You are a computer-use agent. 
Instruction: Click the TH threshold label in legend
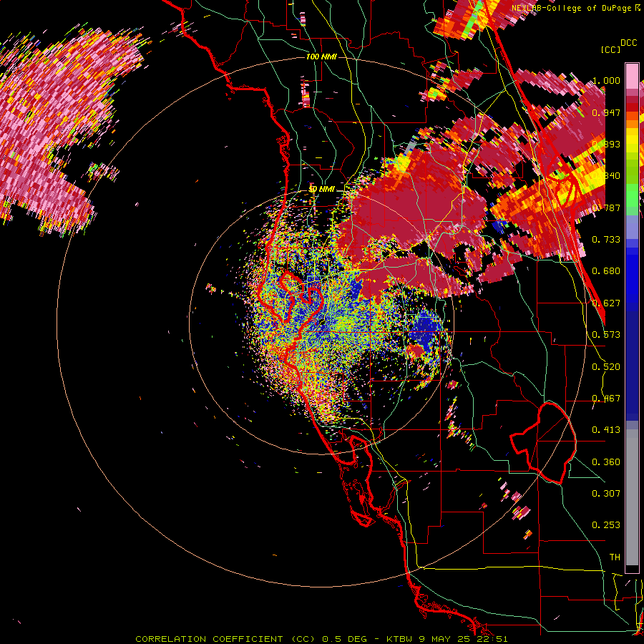pos(615,557)
